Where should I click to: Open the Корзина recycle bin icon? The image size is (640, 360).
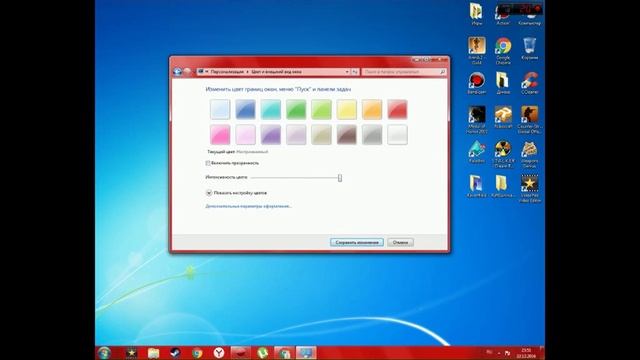pyautogui.click(x=529, y=49)
